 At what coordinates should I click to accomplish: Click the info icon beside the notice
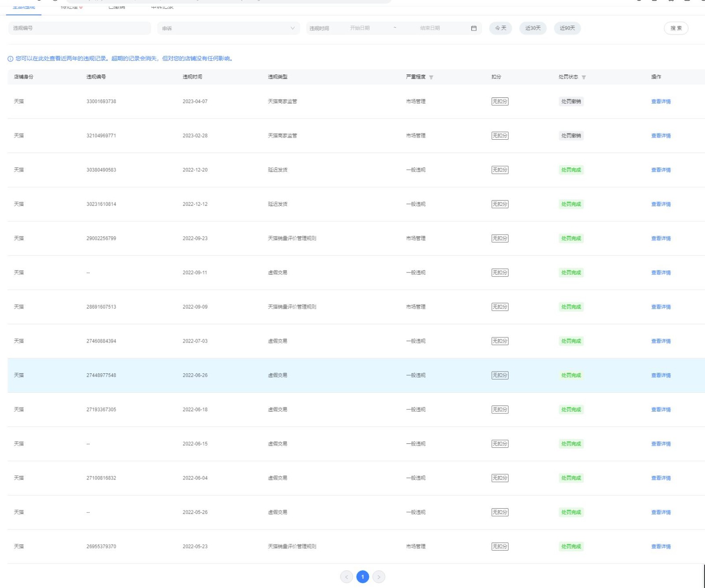(10, 59)
